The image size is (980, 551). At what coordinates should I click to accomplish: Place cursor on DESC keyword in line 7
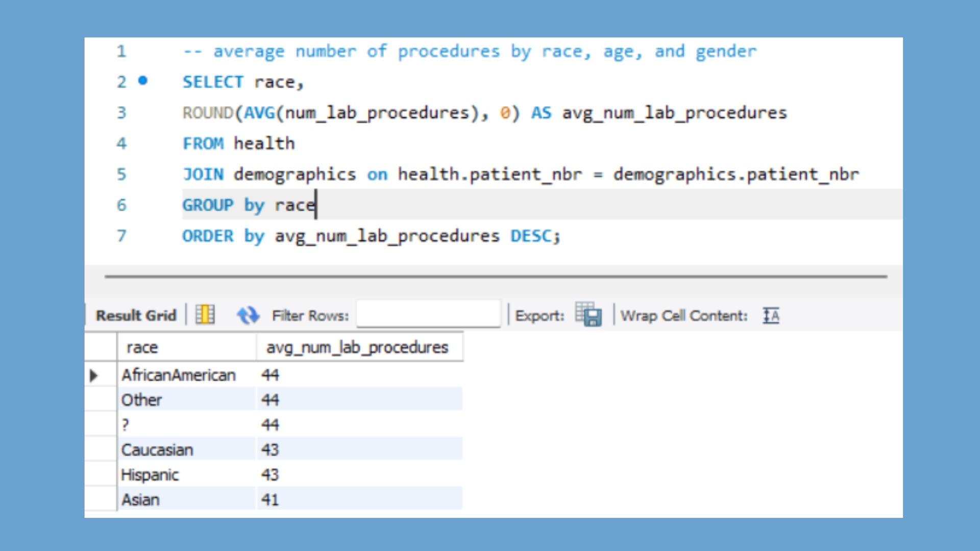[x=531, y=236]
